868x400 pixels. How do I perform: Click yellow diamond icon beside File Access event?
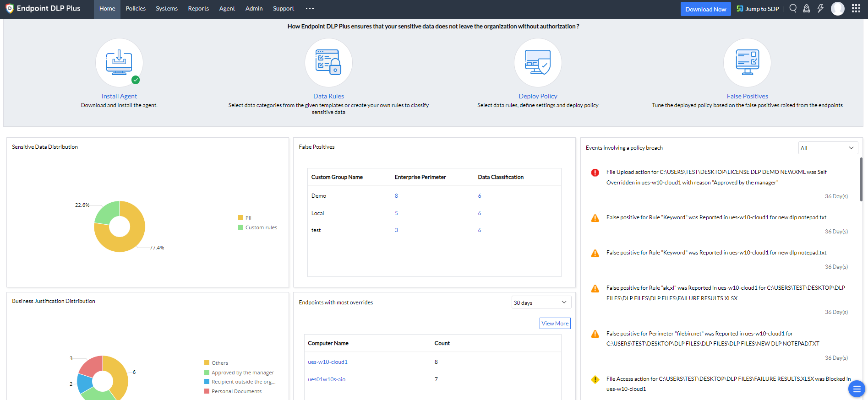coord(595,379)
